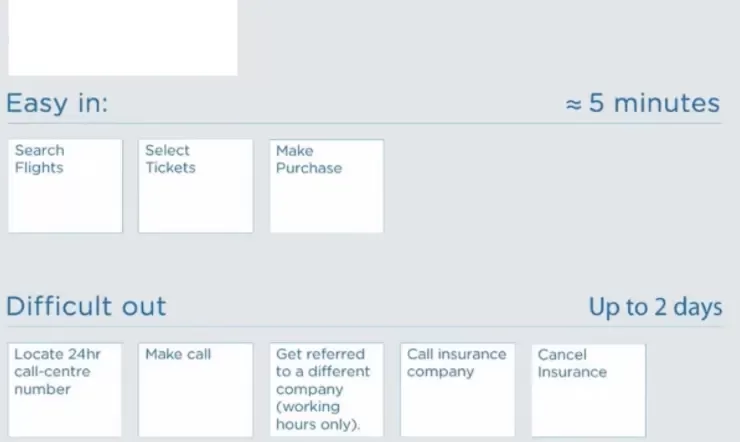Click the word Flights in first card
The width and height of the screenshot is (740, 442).
pyautogui.click(x=39, y=168)
